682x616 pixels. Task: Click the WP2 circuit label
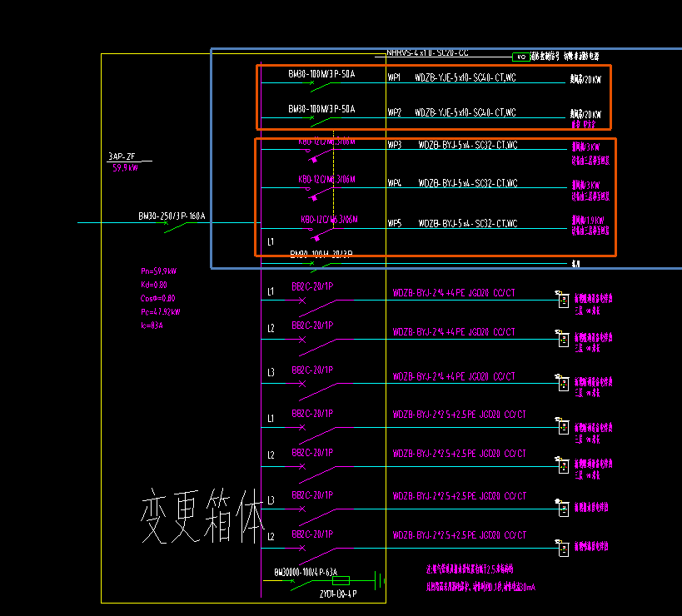pyautogui.click(x=395, y=112)
